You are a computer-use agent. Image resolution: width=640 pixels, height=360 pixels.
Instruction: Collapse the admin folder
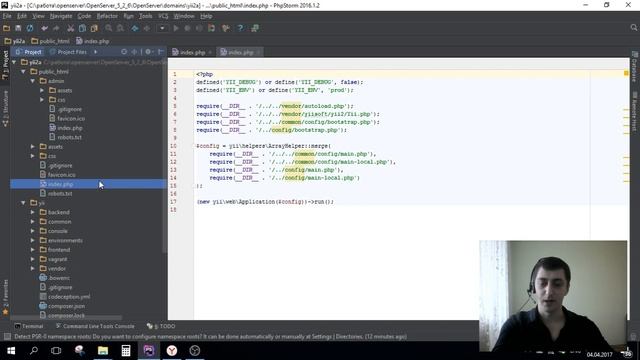(x=33, y=81)
